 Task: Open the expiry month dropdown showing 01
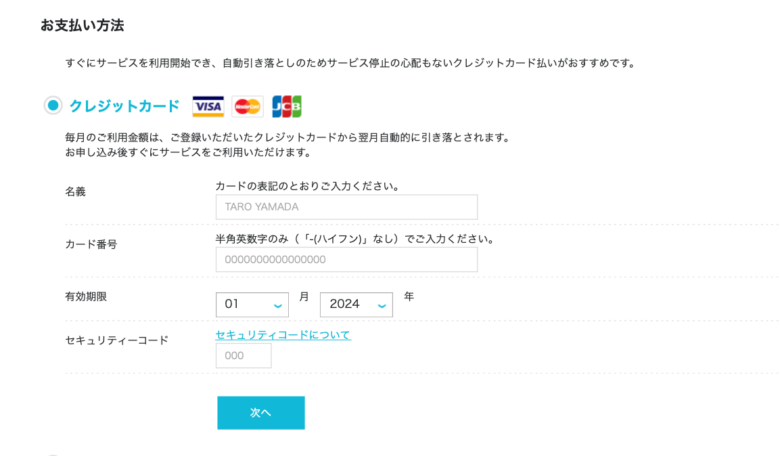click(252, 304)
